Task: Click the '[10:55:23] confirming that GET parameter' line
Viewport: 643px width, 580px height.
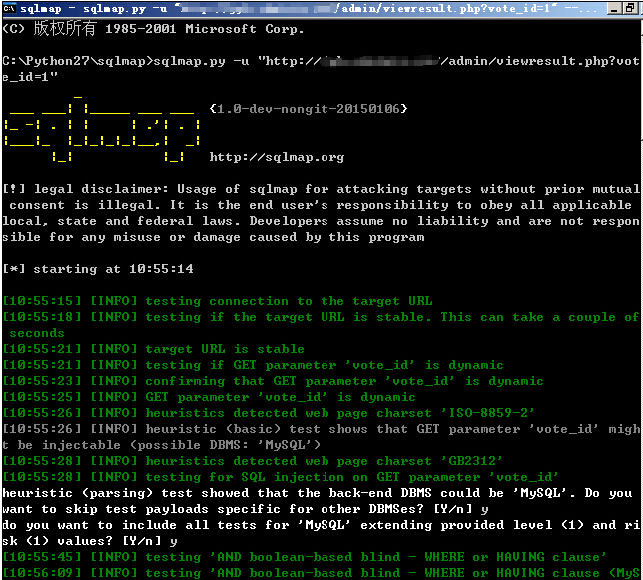Action: point(273,381)
